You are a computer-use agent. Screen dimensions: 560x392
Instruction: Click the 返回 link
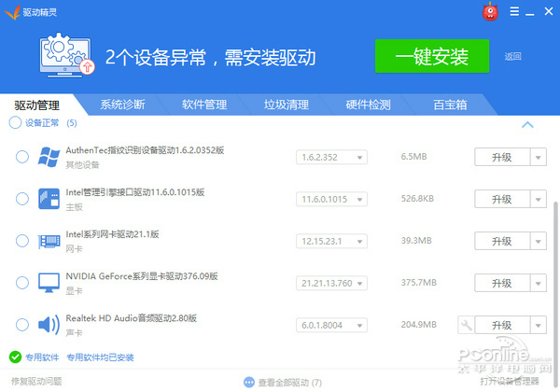(x=512, y=56)
